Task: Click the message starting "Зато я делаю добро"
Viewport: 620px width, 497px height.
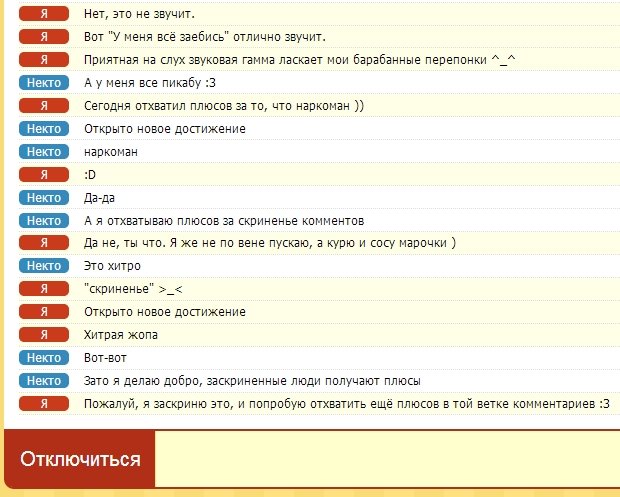Action: (x=252, y=381)
